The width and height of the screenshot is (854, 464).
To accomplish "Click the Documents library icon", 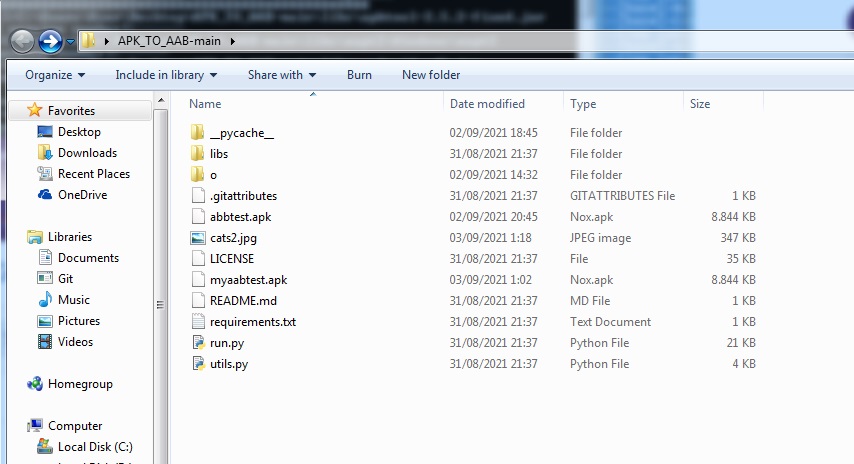I will tap(45, 258).
